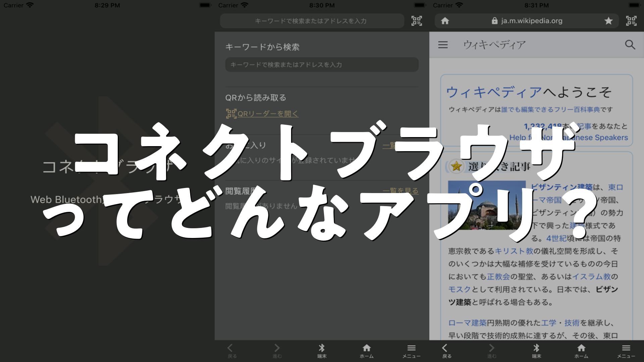Follow the 誰でも編集できるフリー百科事典 link
This screenshot has height=362, width=644.
(550, 109)
